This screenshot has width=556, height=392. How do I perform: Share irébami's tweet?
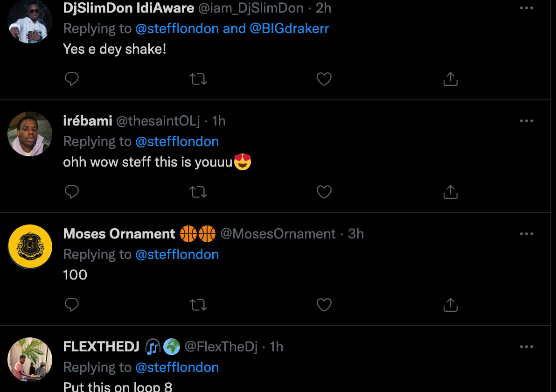[x=450, y=192]
